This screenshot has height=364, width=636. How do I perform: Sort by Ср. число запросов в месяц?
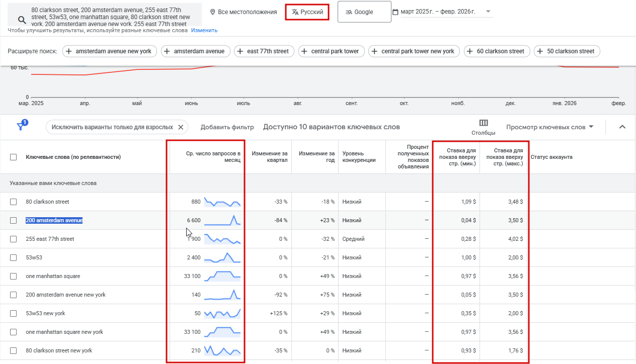213,157
